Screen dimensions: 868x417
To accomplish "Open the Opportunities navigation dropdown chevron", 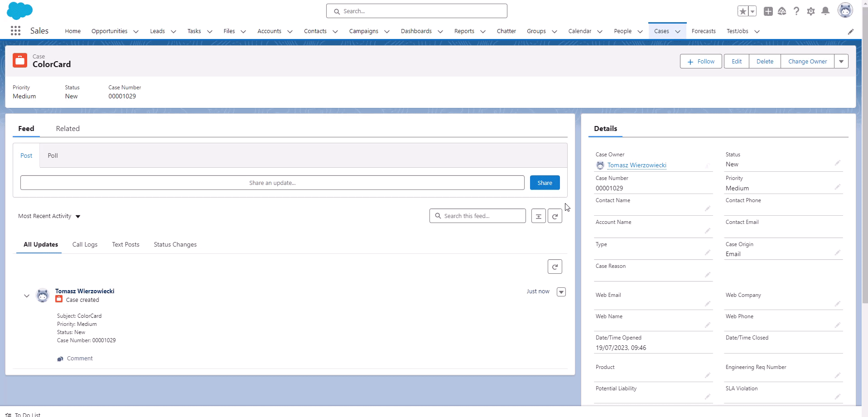I will 136,31.
